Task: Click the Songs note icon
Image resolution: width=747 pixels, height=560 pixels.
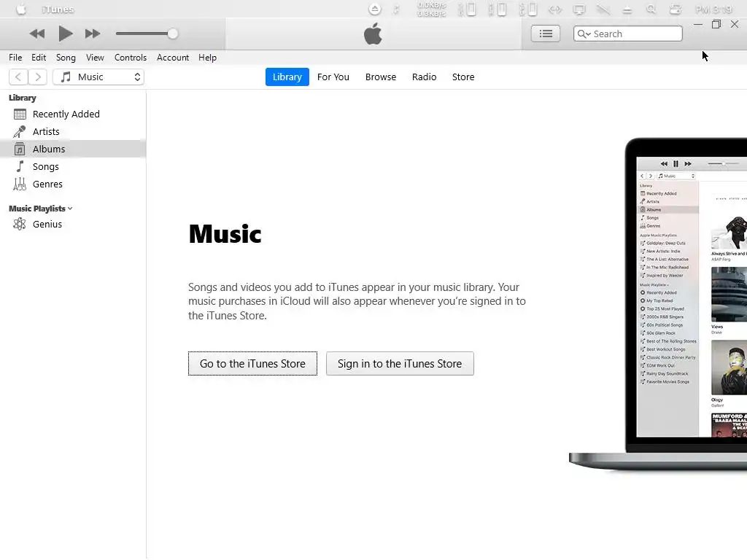Action: coord(20,166)
